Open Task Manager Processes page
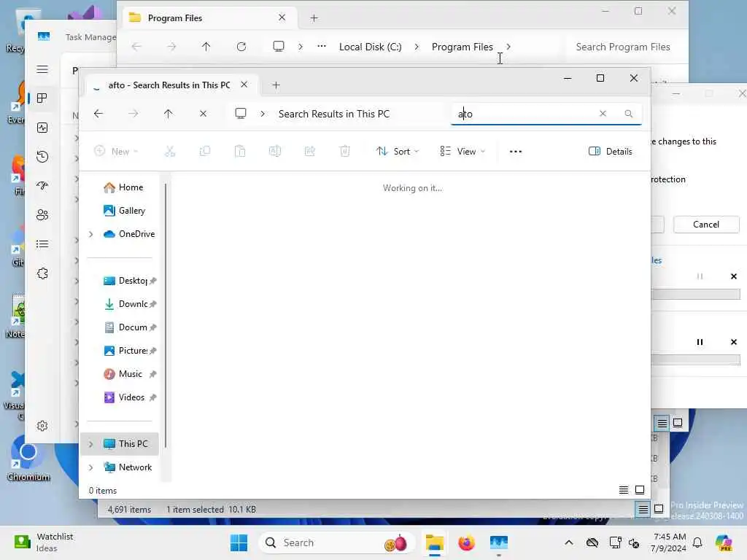This screenshot has height=560, width=747. click(x=42, y=98)
